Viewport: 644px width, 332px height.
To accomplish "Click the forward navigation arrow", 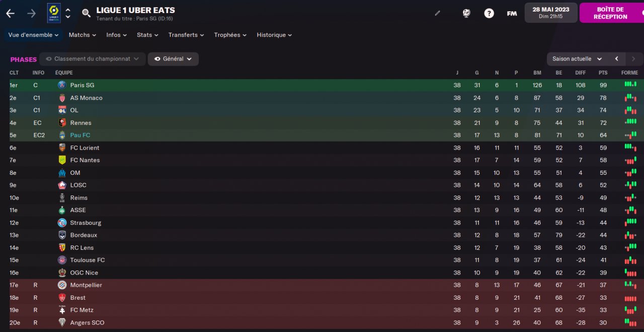I will pos(31,14).
